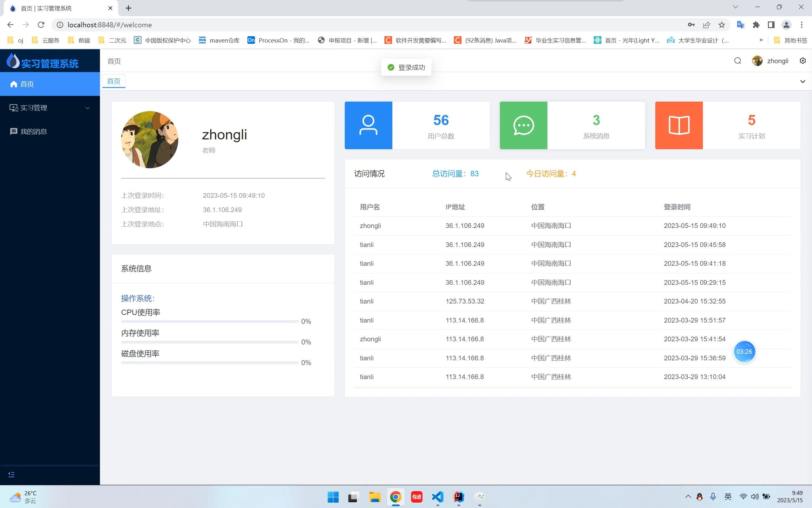Open 我的消息 in the sidebar
This screenshot has width=812, height=508.
pyautogui.click(x=50, y=131)
